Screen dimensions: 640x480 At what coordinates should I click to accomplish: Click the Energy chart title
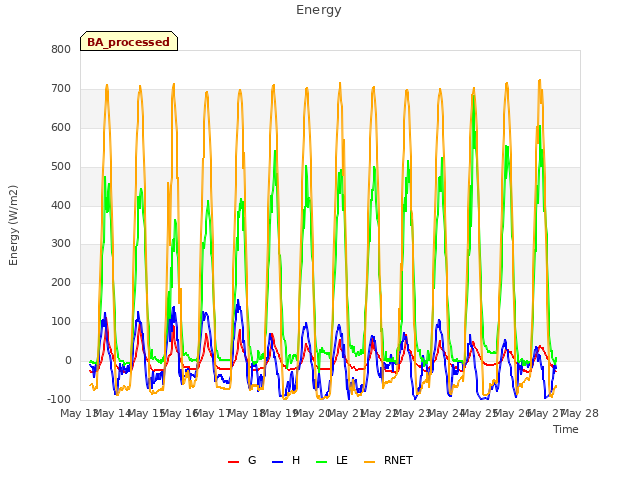pos(319,10)
